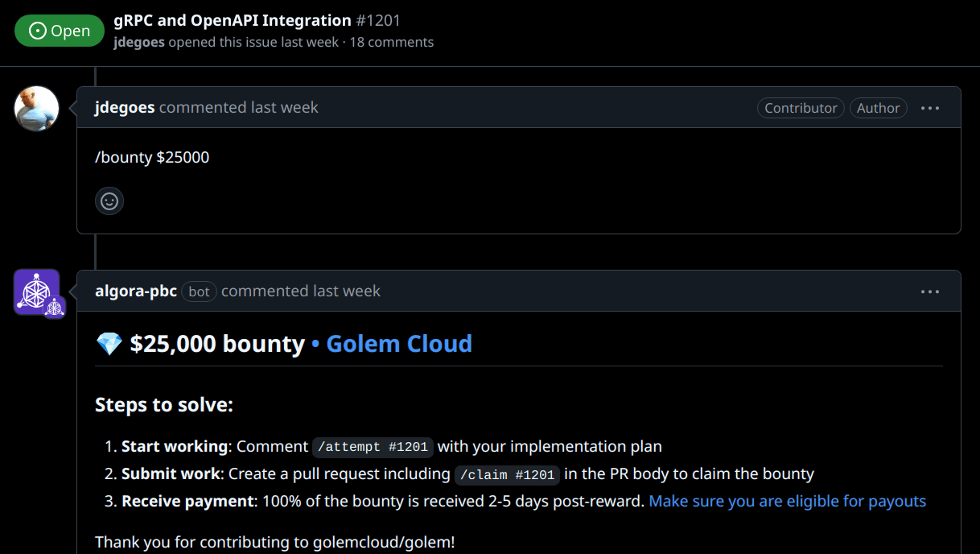
Task: Open algora-pbc comment options menu (three dots)
Action: click(930, 291)
